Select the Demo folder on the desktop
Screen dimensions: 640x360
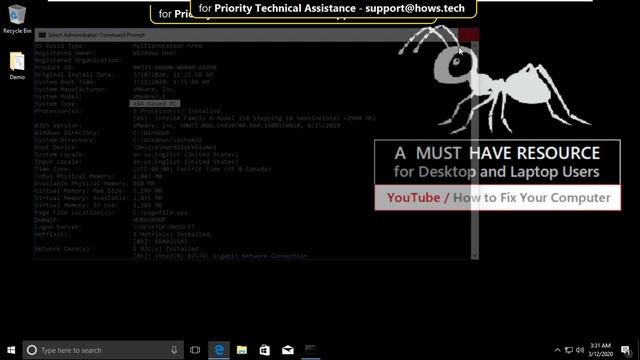click(x=17, y=66)
